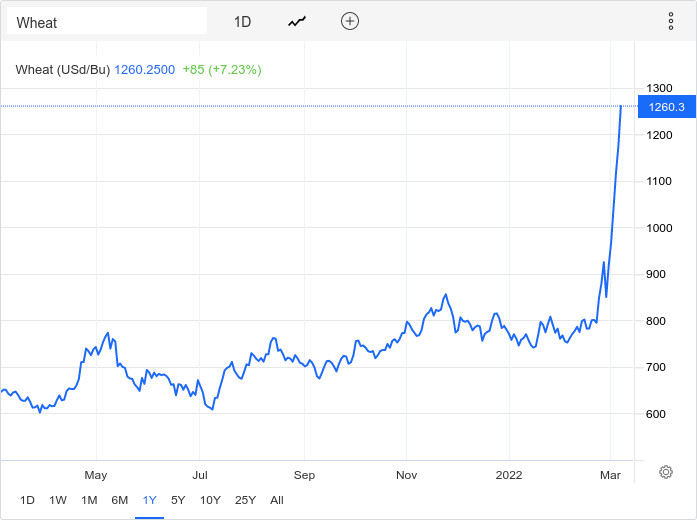Choose the 10Y time range
The height and width of the screenshot is (520, 697).
[x=210, y=500]
